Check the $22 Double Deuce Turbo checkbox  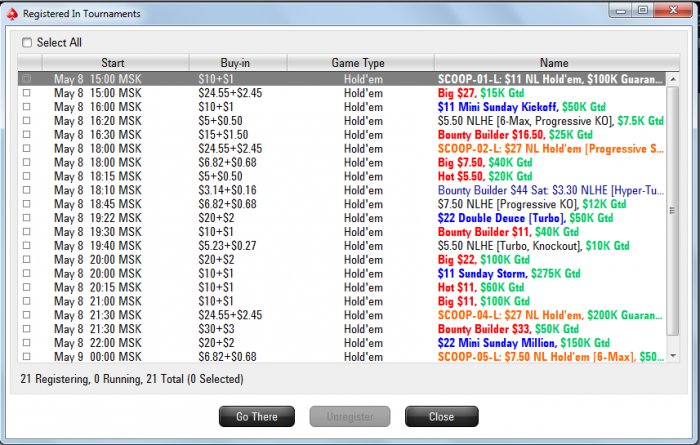click(27, 218)
